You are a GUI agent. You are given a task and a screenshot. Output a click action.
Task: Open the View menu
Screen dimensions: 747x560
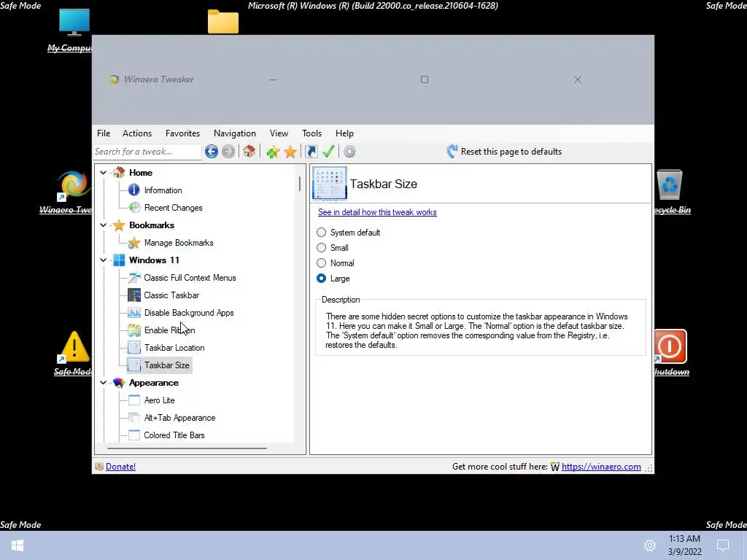(x=279, y=133)
